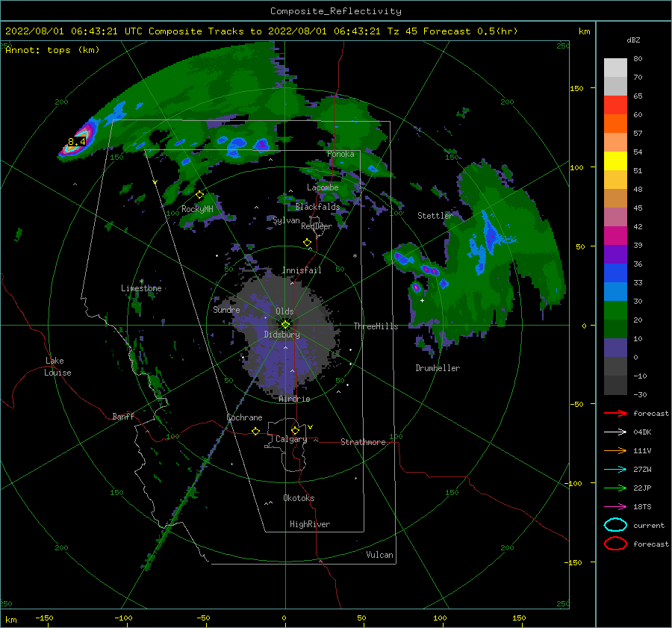Click the red forecast arrow in legend

point(615,413)
